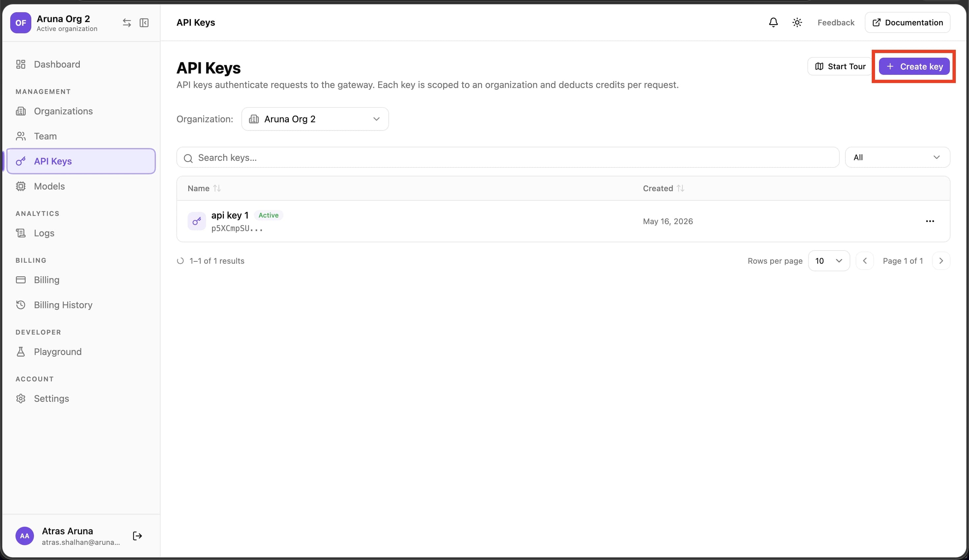
Task: Click the Organizations building icon in the sidebar
Action: pyautogui.click(x=21, y=111)
